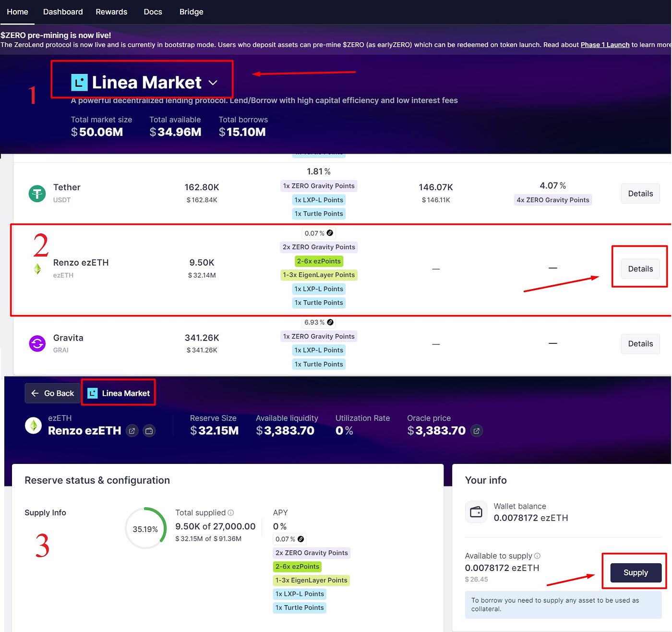Click the $26.45 available to supply value
This screenshot has width=672, height=632.
[477, 579]
